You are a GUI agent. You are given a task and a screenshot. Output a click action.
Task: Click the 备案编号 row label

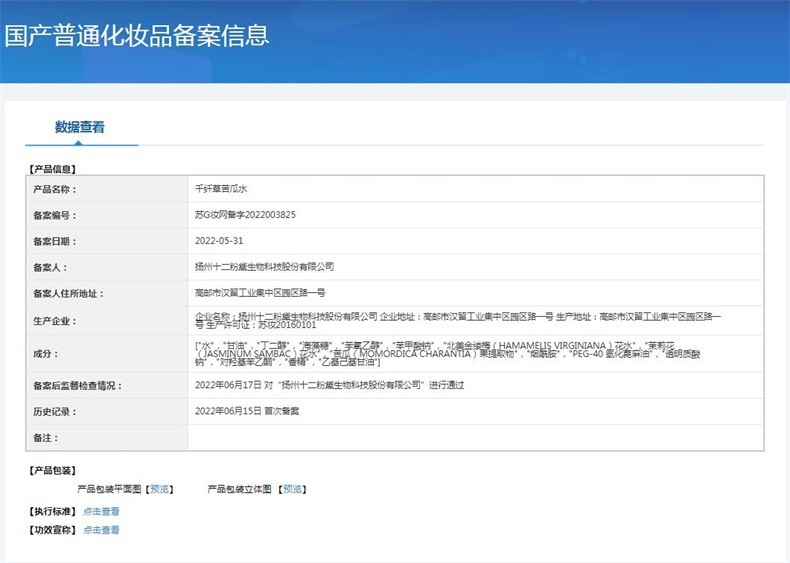(55, 216)
